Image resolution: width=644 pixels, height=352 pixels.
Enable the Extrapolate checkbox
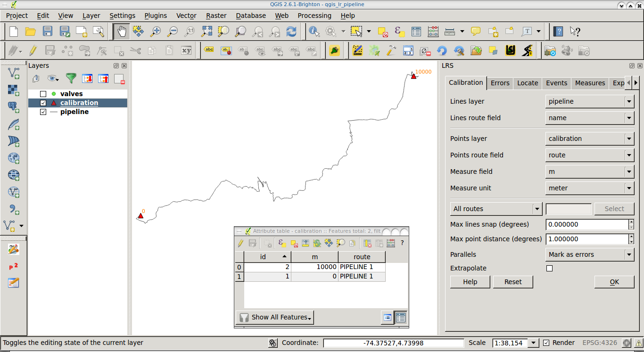549,268
